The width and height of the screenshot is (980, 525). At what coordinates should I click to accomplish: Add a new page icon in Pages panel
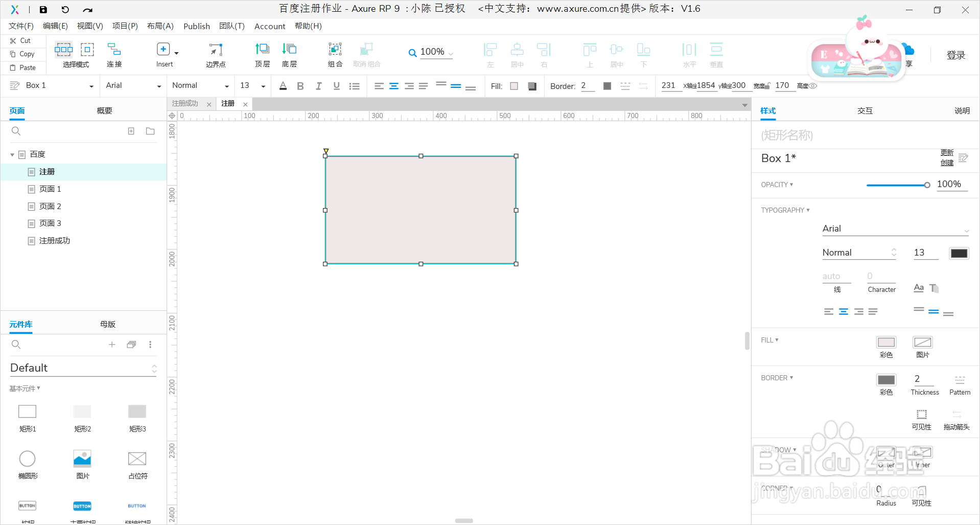[131, 131]
